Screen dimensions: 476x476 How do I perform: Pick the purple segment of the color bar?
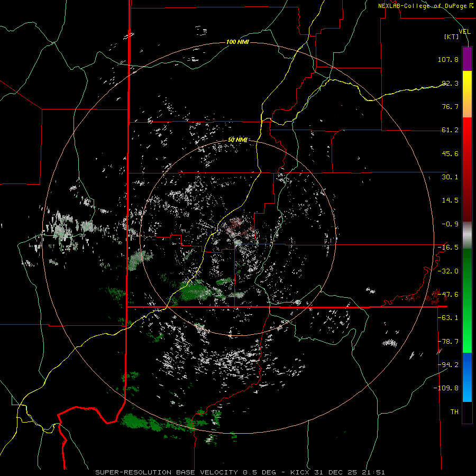click(467, 59)
